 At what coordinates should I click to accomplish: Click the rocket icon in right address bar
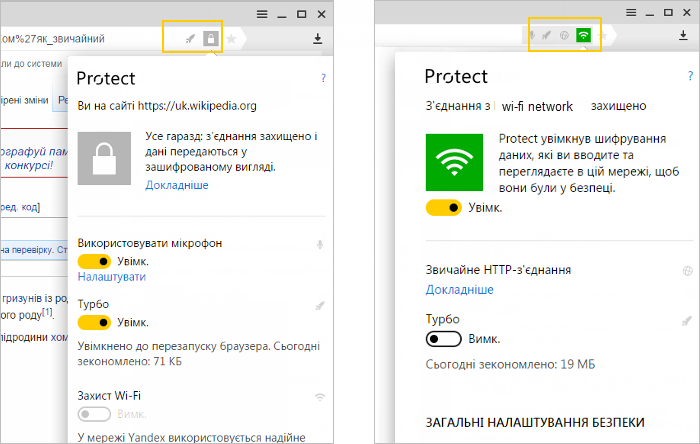(x=546, y=35)
